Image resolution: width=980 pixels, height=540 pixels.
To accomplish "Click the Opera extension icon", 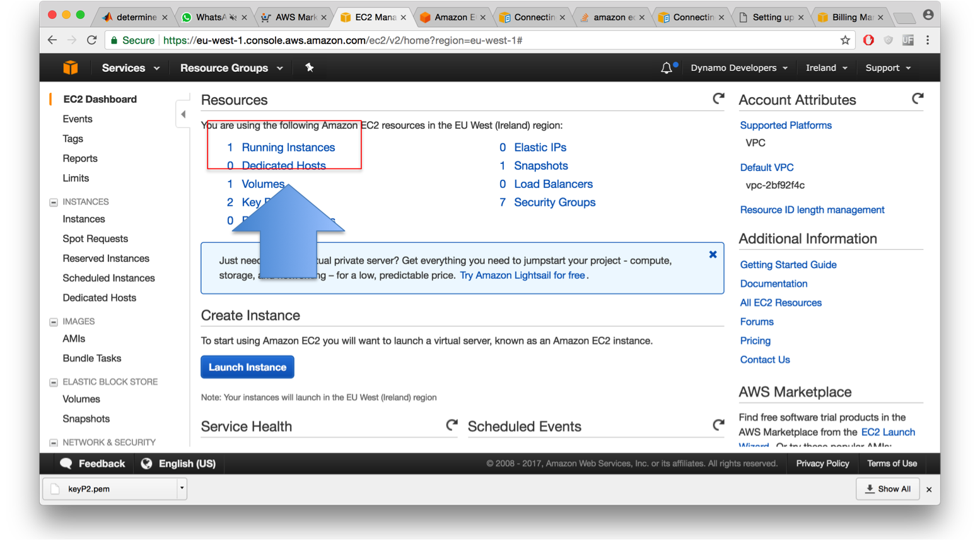I will pos(868,40).
